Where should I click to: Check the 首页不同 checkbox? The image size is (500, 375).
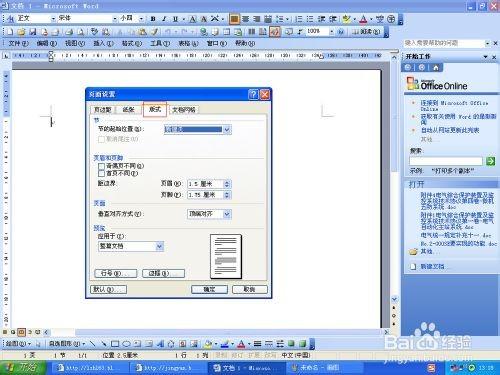(x=101, y=173)
